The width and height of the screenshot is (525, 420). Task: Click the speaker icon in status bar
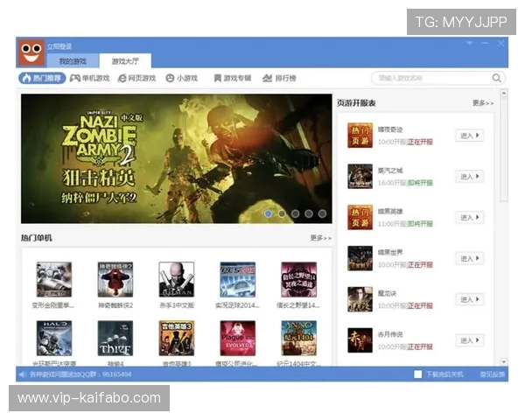[23, 374]
